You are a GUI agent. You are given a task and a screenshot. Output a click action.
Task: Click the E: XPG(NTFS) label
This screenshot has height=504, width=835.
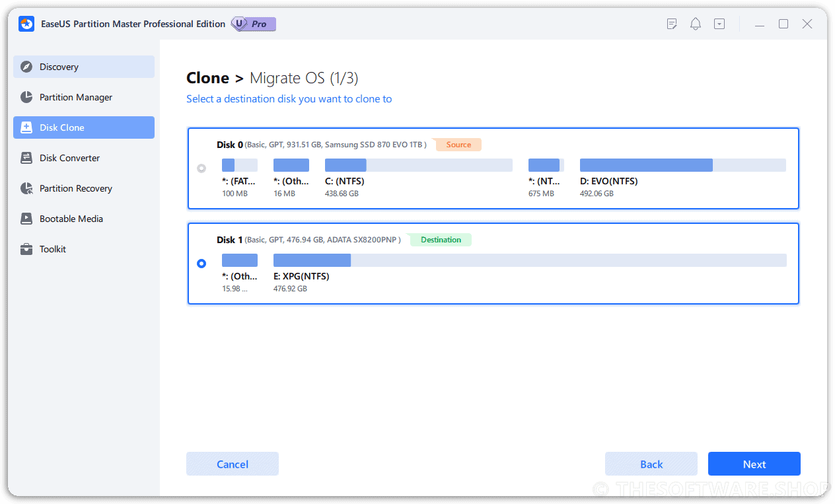tap(301, 276)
